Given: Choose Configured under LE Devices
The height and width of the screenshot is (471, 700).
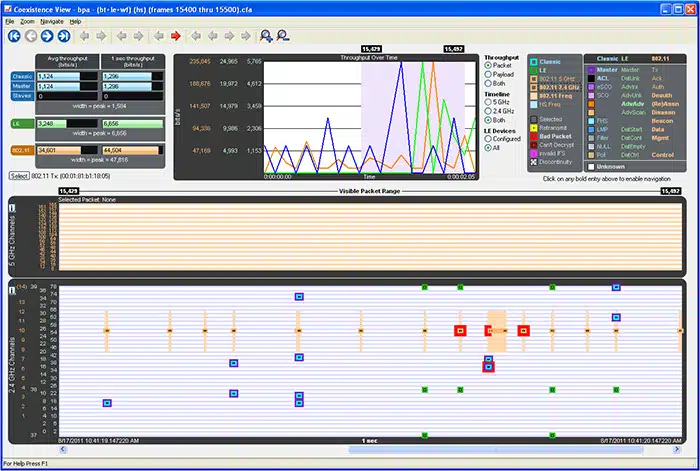Looking at the screenshot, I should (x=488, y=138).
